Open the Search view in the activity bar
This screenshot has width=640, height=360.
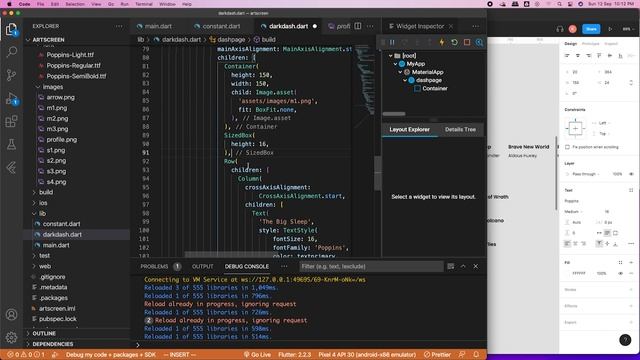tap(11, 52)
